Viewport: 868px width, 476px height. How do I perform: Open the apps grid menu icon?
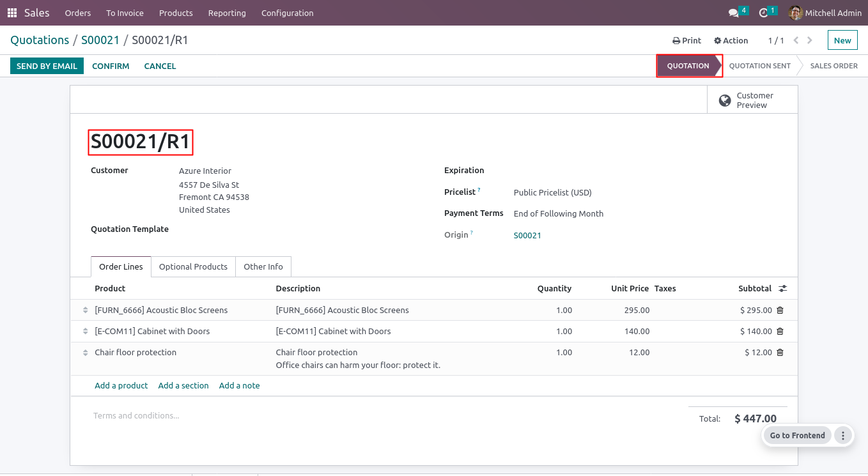pyautogui.click(x=12, y=13)
